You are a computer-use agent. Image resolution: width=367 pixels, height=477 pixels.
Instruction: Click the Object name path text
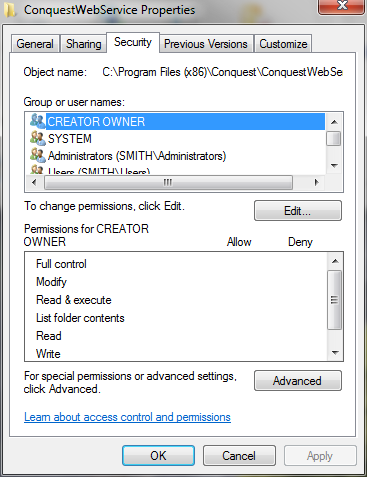point(222,72)
